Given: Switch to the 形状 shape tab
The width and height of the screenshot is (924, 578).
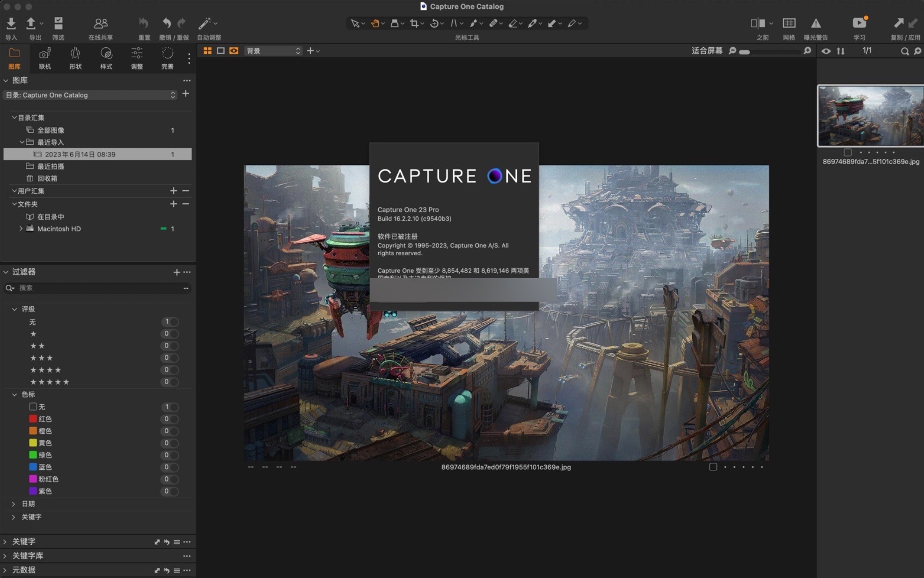Looking at the screenshot, I should click(x=75, y=58).
